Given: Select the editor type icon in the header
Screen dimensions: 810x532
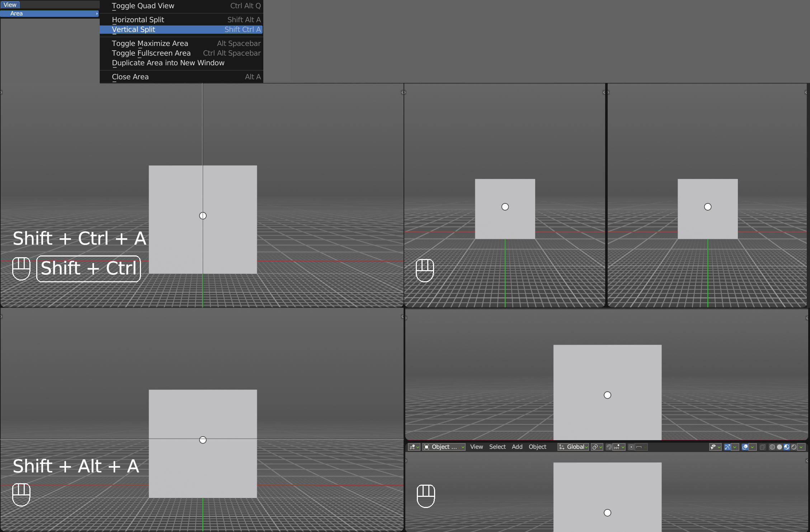Looking at the screenshot, I should coord(414,447).
